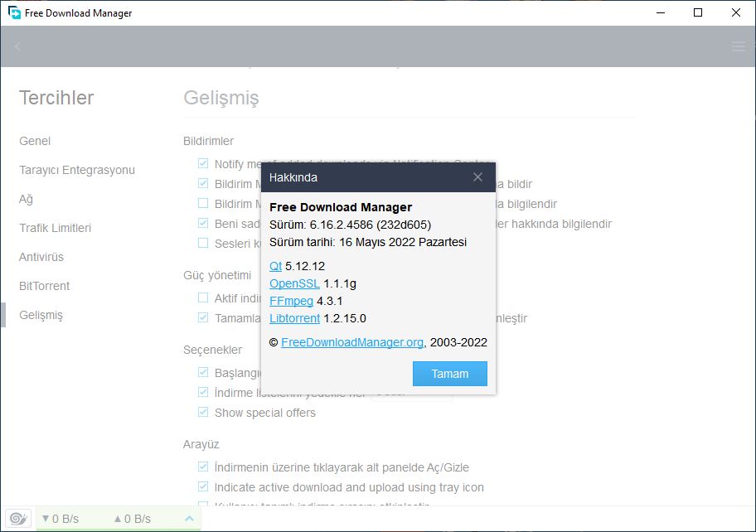Open the OpenSSL link
Screen dimensions: 756x532
pyautogui.click(x=294, y=283)
